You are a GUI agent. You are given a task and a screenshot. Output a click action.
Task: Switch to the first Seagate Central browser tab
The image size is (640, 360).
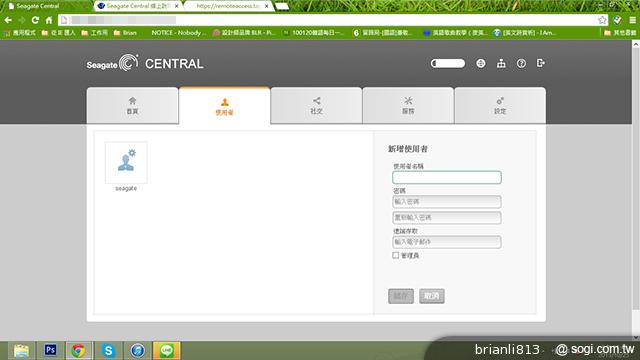[x=45, y=6]
